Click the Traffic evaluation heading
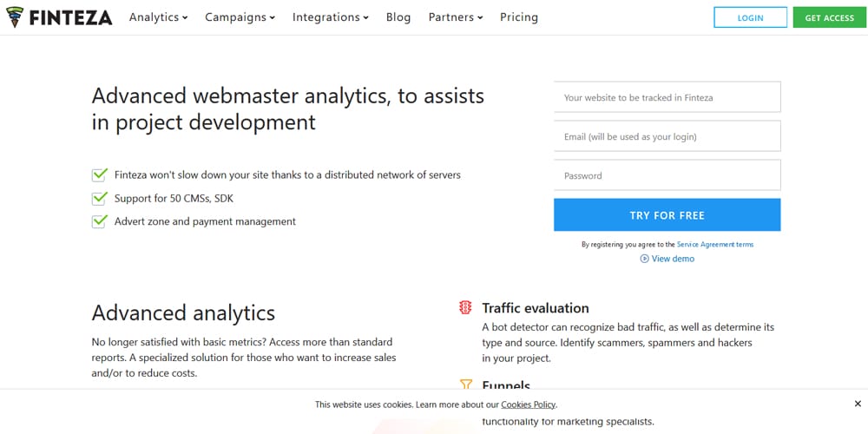This screenshot has height=434, width=868. pyautogui.click(x=536, y=308)
